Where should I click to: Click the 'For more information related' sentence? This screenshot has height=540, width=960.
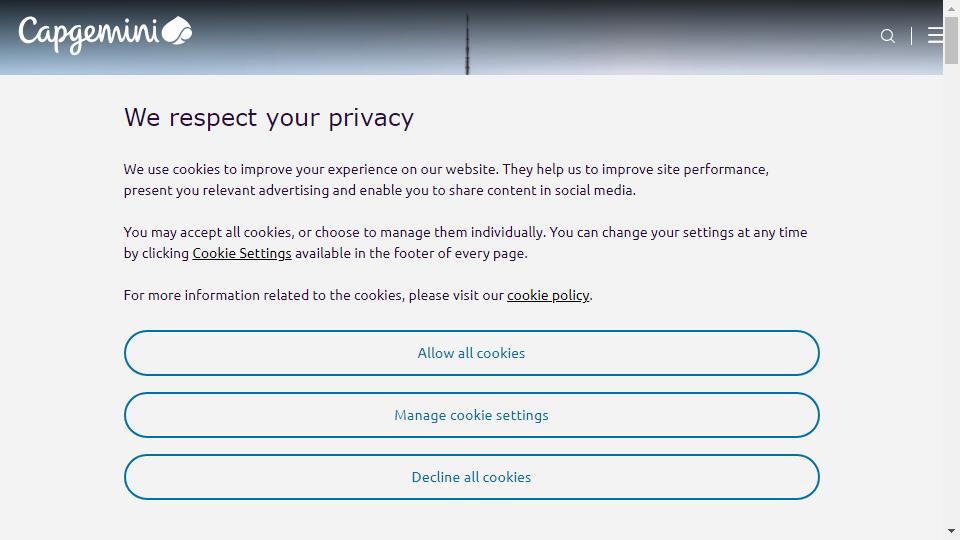358,295
